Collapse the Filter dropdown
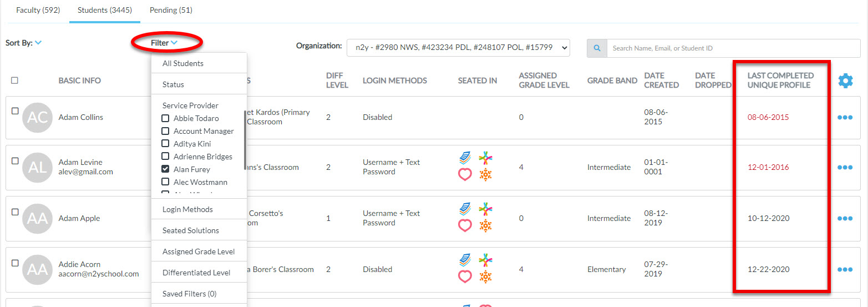This screenshot has width=868, height=307. [164, 43]
